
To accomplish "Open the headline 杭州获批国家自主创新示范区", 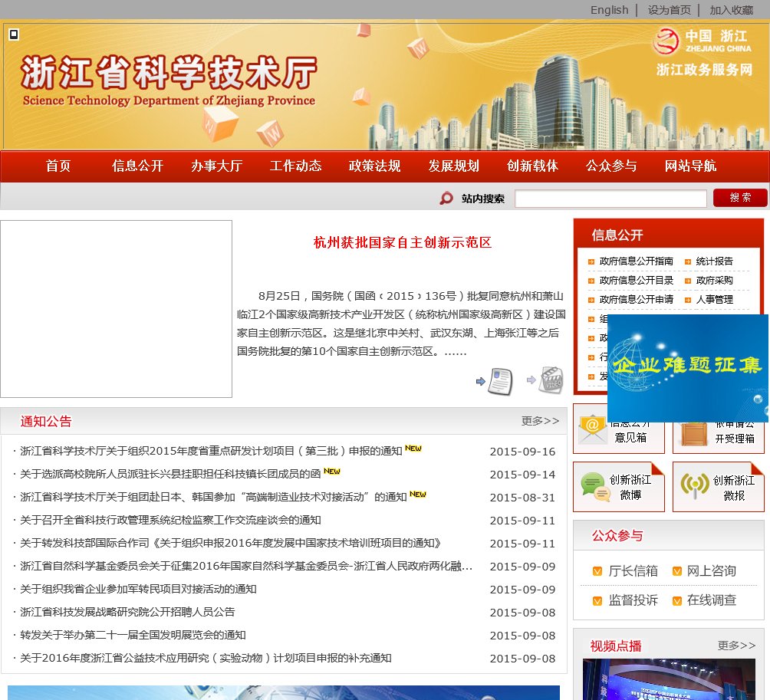I will pos(403,242).
